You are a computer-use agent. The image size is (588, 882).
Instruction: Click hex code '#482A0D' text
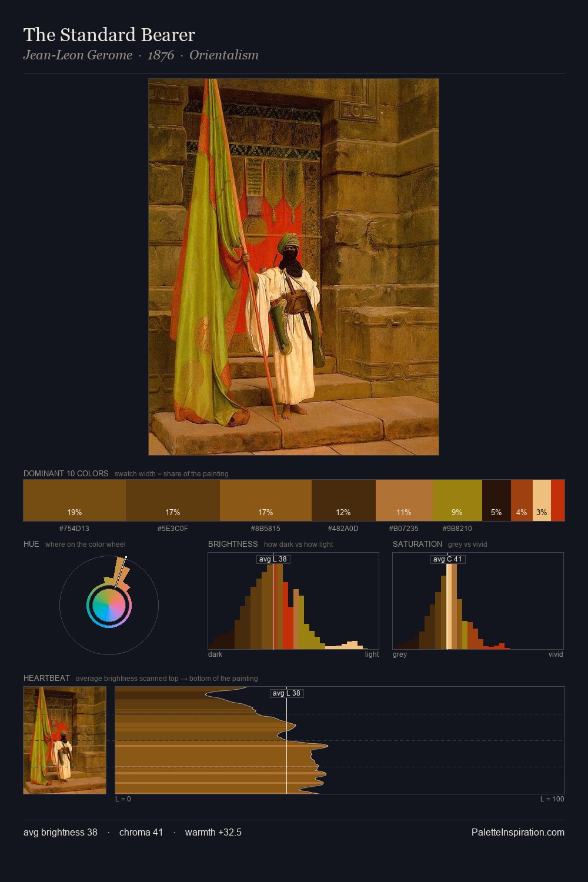point(343,529)
